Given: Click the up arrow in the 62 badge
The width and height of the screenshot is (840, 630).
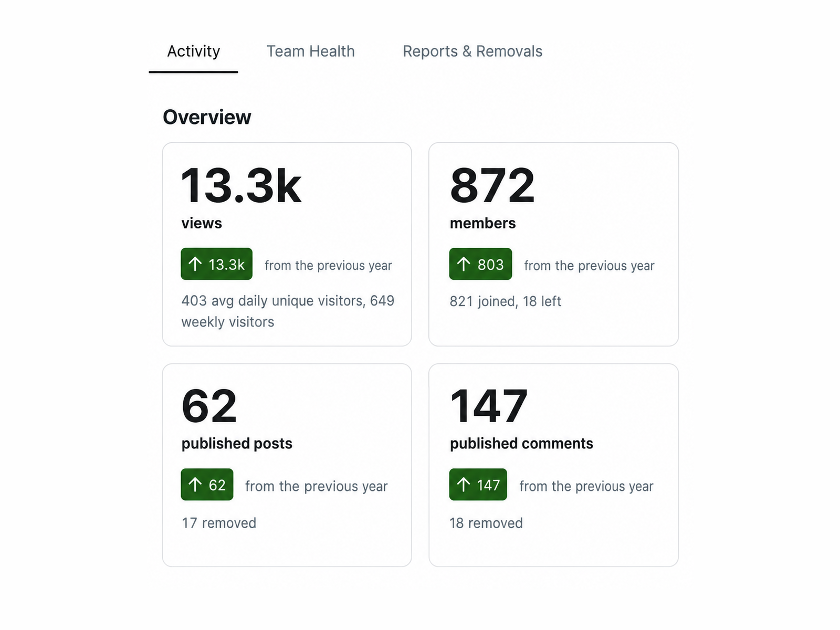Looking at the screenshot, I should (x=195, y=485).
